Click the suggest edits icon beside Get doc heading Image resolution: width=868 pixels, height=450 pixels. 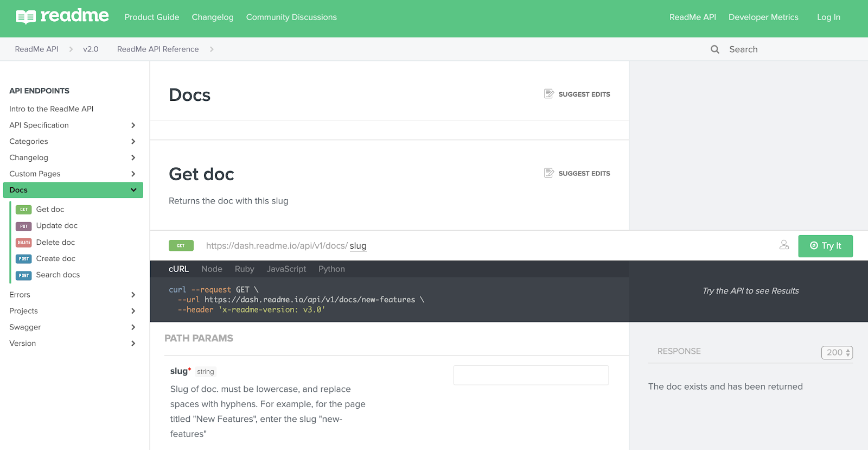(x=549, y=173)
